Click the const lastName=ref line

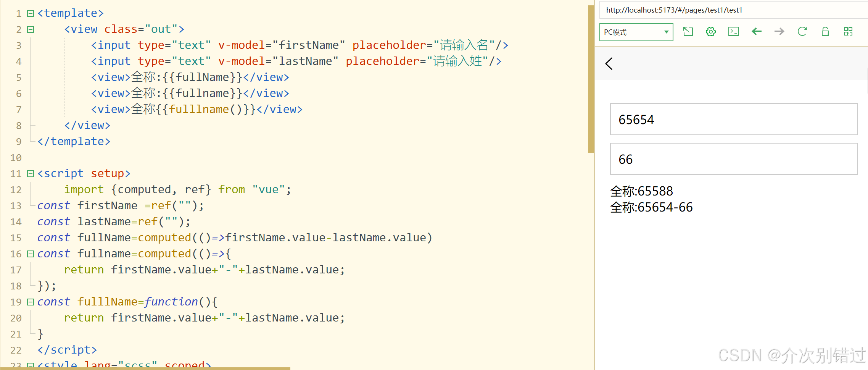[x=114, y=221]
